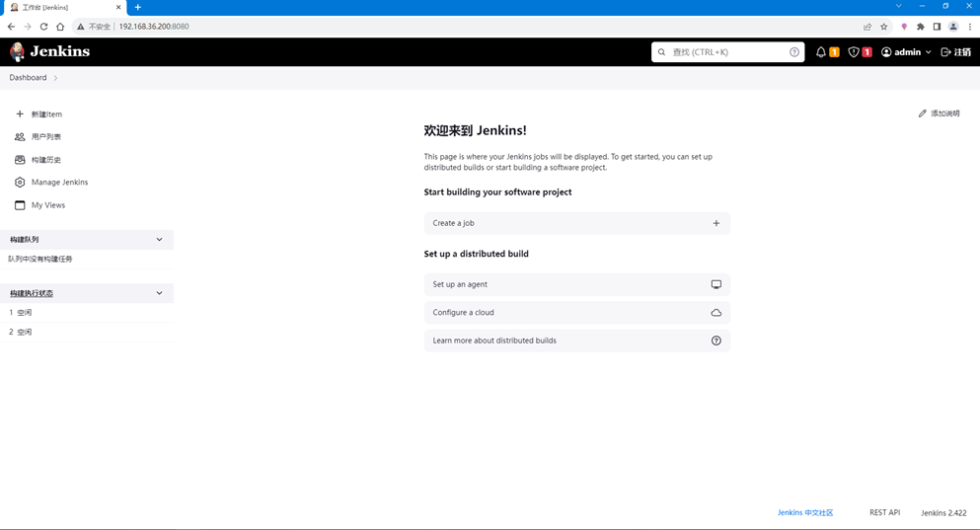Click address bar URL 192.168.36.200:8080

(x=154, y=27)
